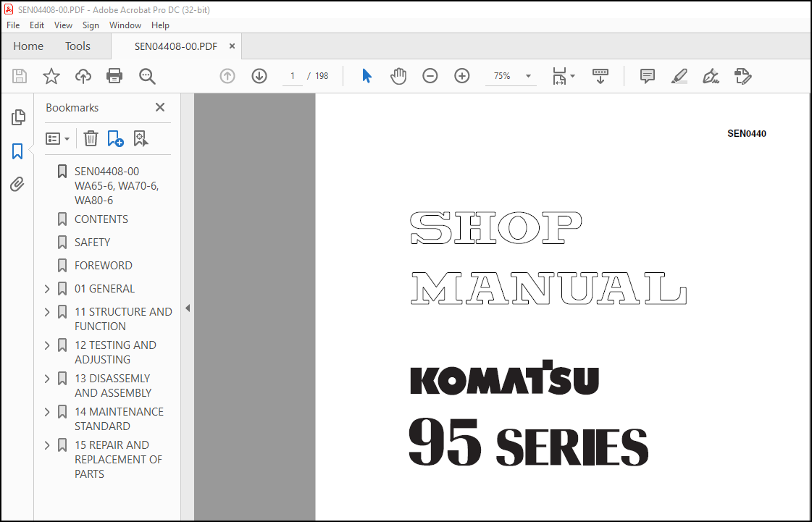
Task: Open the View menu
Action: click(x=63, y=25)
